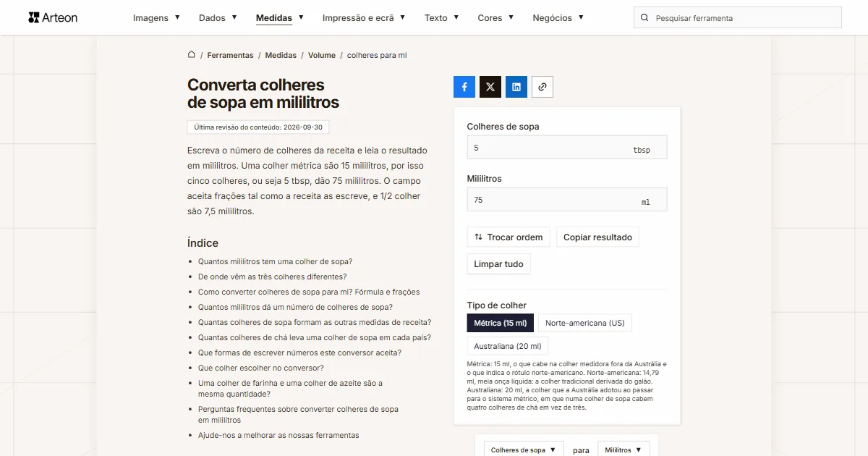Viewport: 868px width, 456px height.
Task: Jump to 'Que formas de escrever números' section
Action: (299, 352)
